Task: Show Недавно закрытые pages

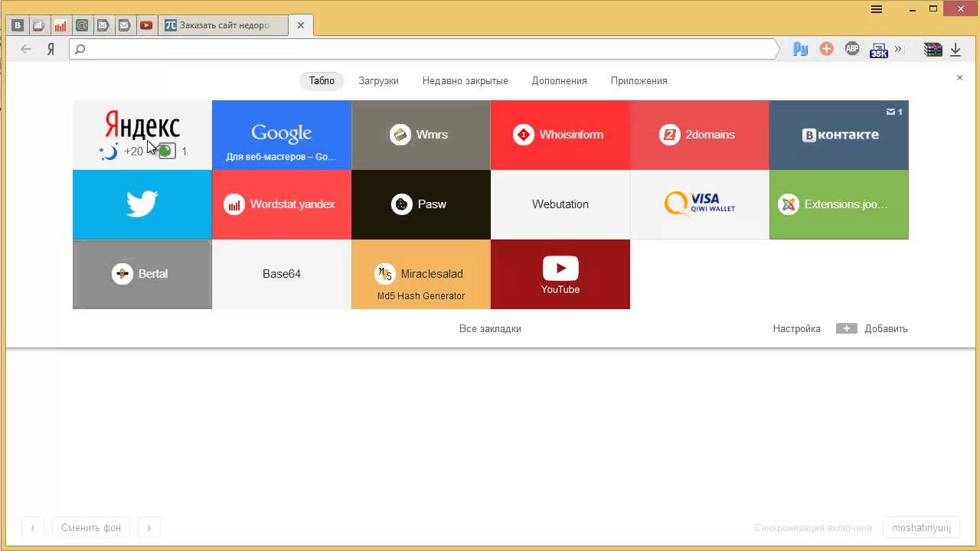Action: click(465, 80)
